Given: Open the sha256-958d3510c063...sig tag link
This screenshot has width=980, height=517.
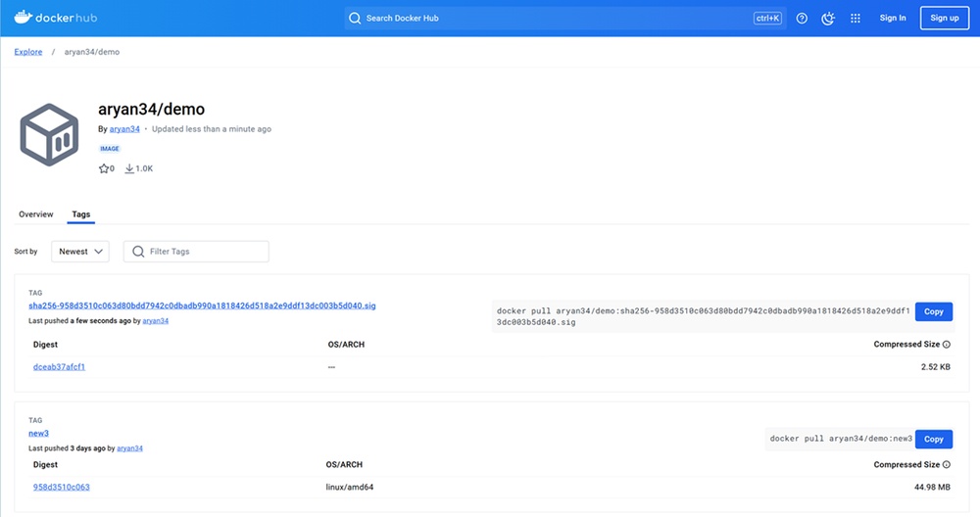Looking at the screenshot, I should [202, 305].
